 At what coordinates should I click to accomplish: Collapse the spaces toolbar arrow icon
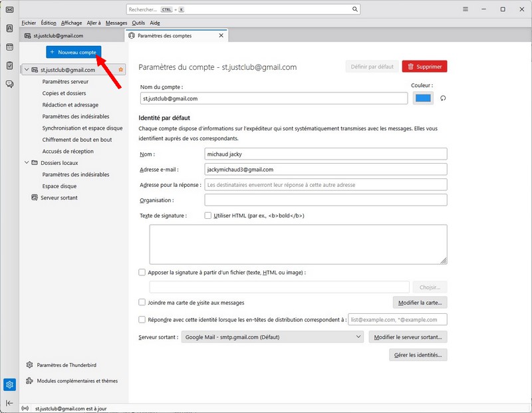pyautogui.click(x=9, y=403)
